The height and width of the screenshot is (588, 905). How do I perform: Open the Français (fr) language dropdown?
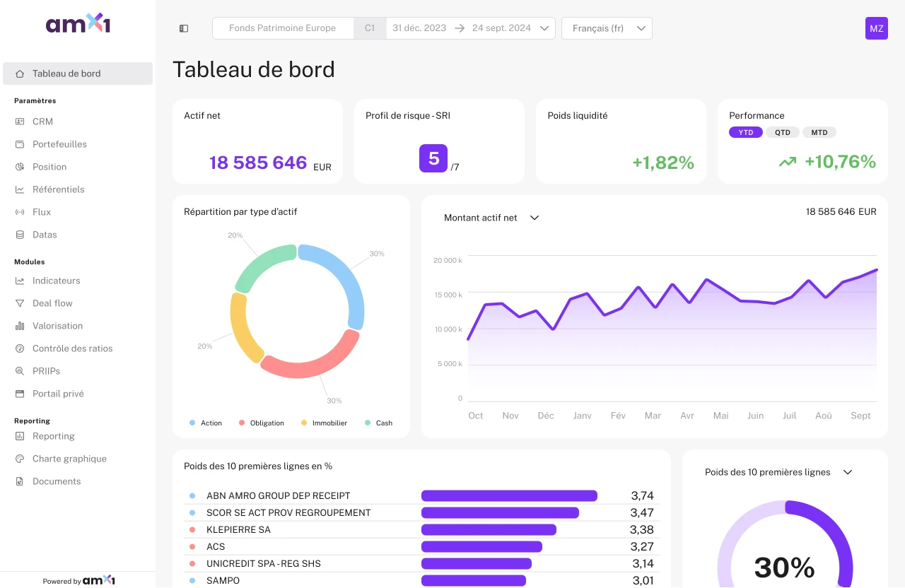(607, 28)
